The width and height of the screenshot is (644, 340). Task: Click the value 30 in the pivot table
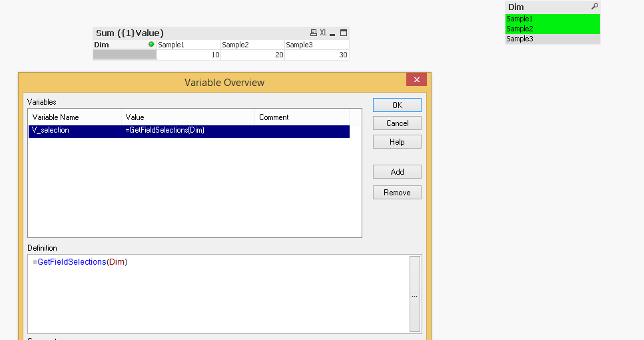coord(316,55)
